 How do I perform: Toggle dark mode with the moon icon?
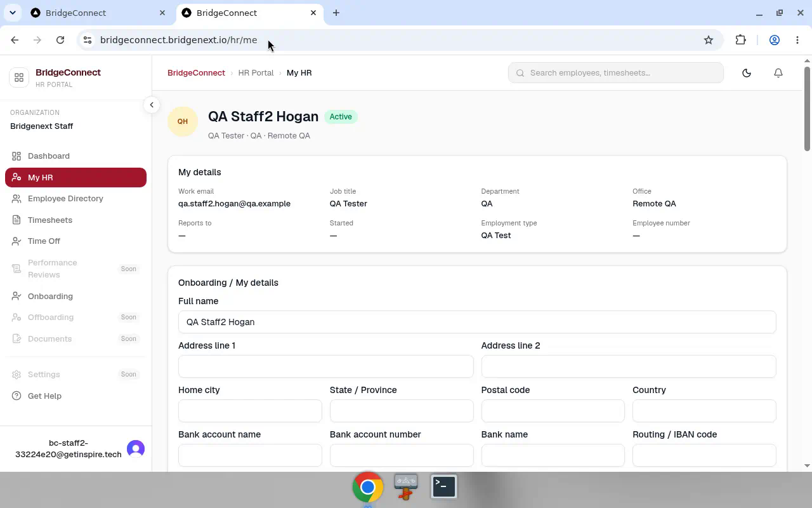747,73
